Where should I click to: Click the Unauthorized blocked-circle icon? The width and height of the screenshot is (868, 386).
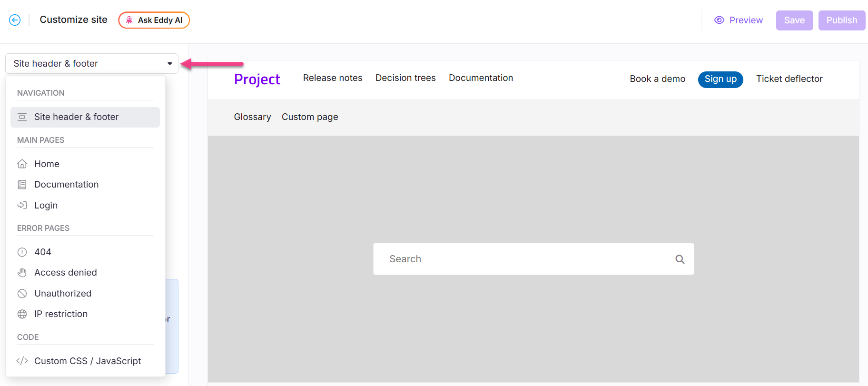click(x=22, y=294)
